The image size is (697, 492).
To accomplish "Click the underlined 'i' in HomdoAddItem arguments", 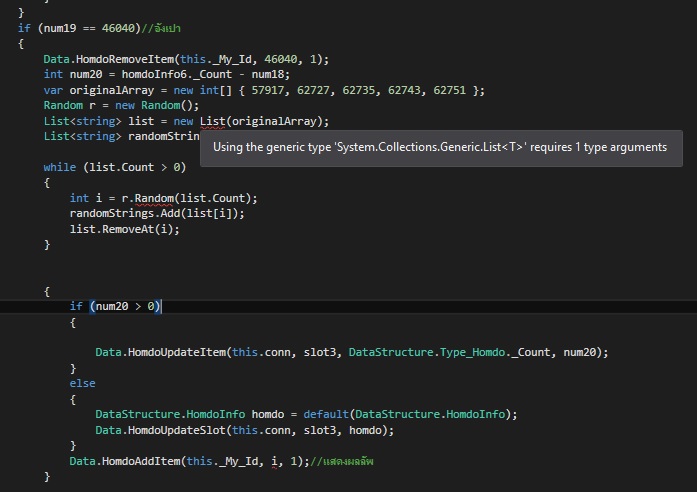I will 274,461.
